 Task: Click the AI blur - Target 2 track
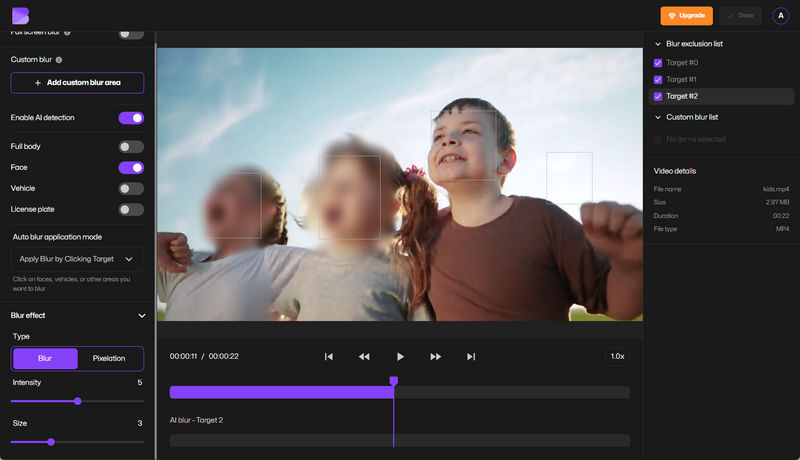coord(400,441)
